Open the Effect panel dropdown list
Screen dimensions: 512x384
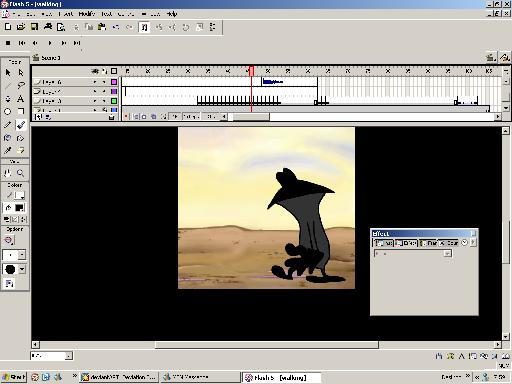(x=447, y=254)
